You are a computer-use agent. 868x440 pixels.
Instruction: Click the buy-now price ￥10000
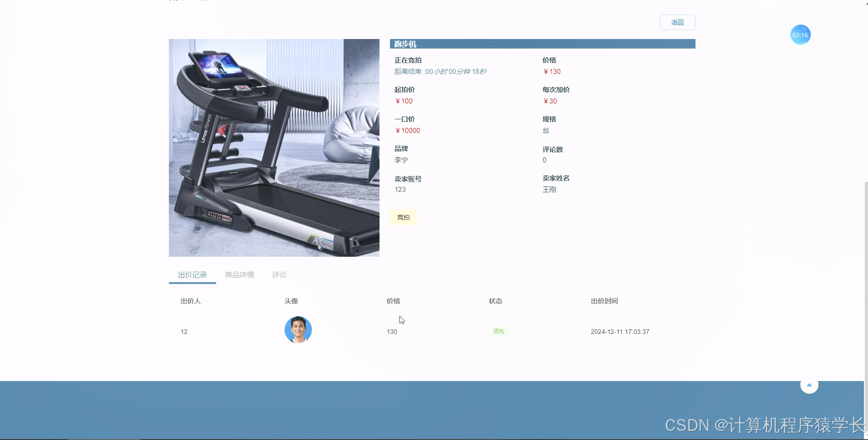[407, 130]
